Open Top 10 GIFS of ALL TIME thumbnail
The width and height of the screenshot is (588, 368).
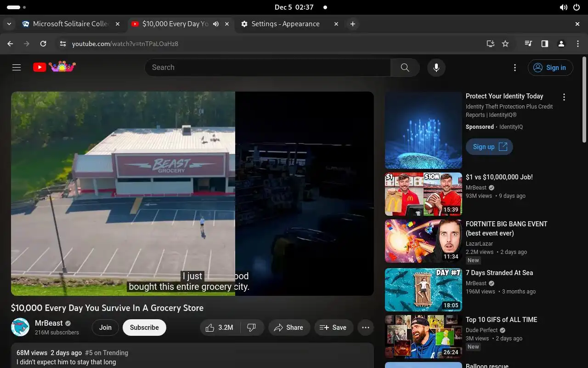click(424, 337)
